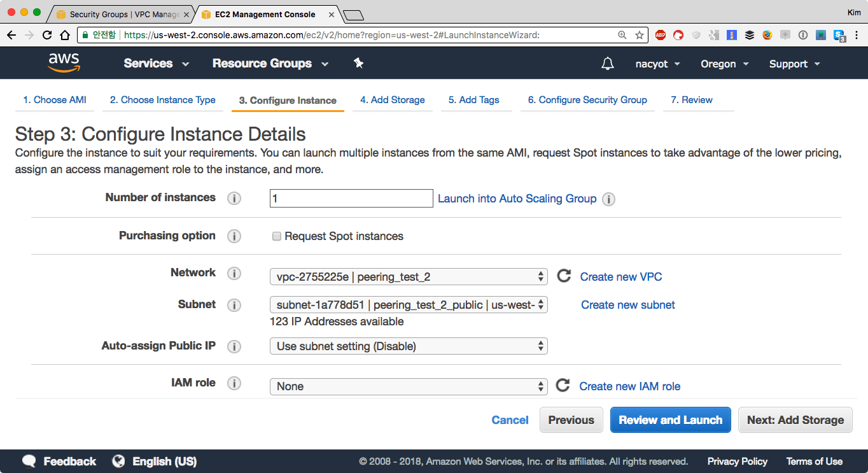
Task: Refresh the Network VPC list
Action: coord(563,276)
